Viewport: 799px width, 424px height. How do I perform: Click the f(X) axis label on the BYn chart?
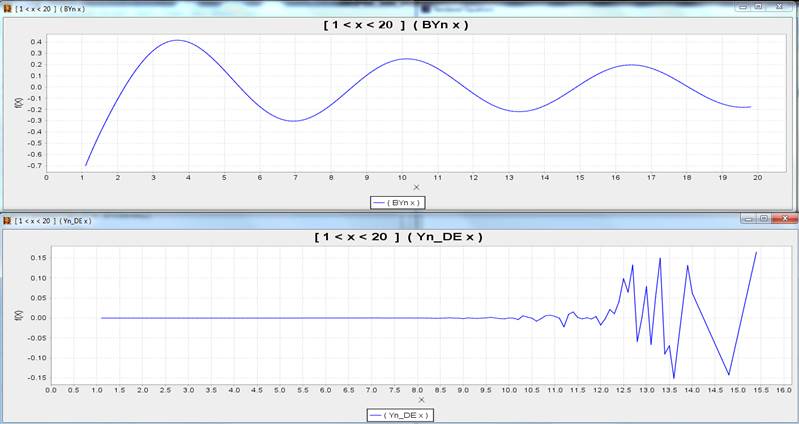[20, 102]
